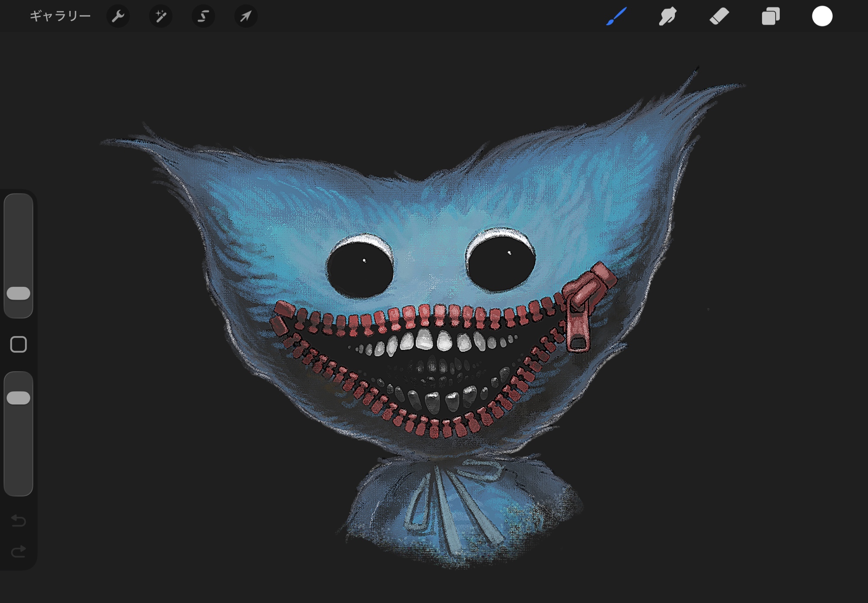Screen dimensions: 868x603
Task: Open the white active color circle
Action: (x=822, y=16)
